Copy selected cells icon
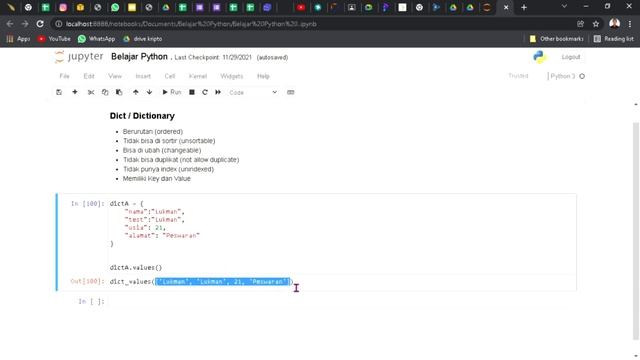640x360 pixels. (x=105, y=92)
